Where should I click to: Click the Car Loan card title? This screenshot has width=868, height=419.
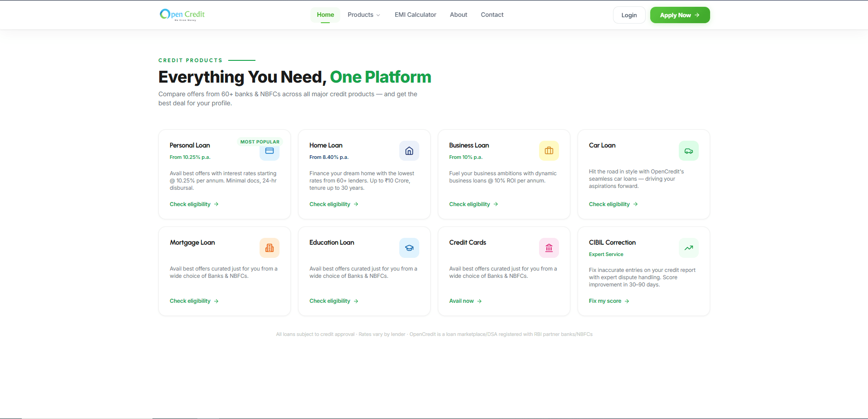pos(602,145)
